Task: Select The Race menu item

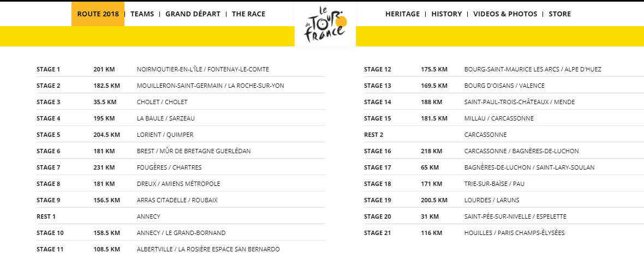Action: [248, 14]
